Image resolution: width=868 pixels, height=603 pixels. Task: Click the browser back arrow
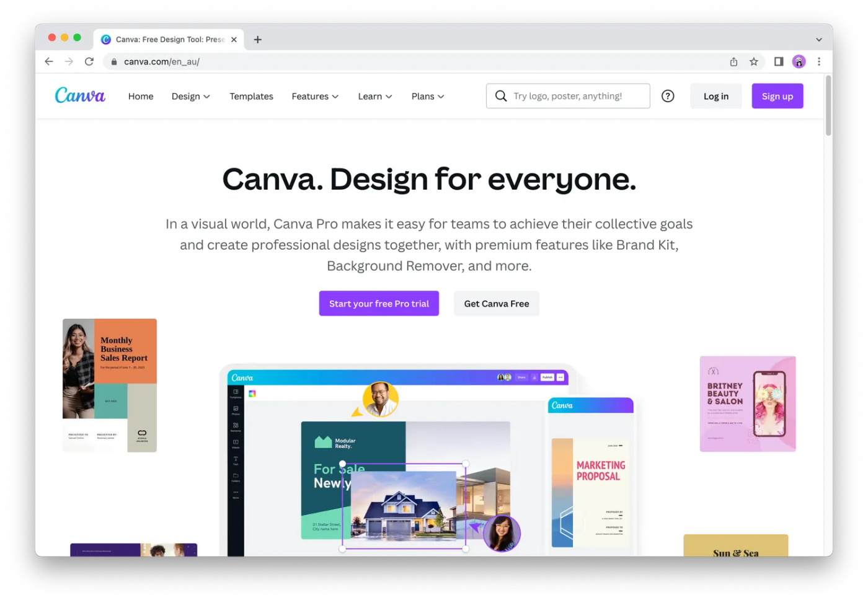tap(48, 61)
